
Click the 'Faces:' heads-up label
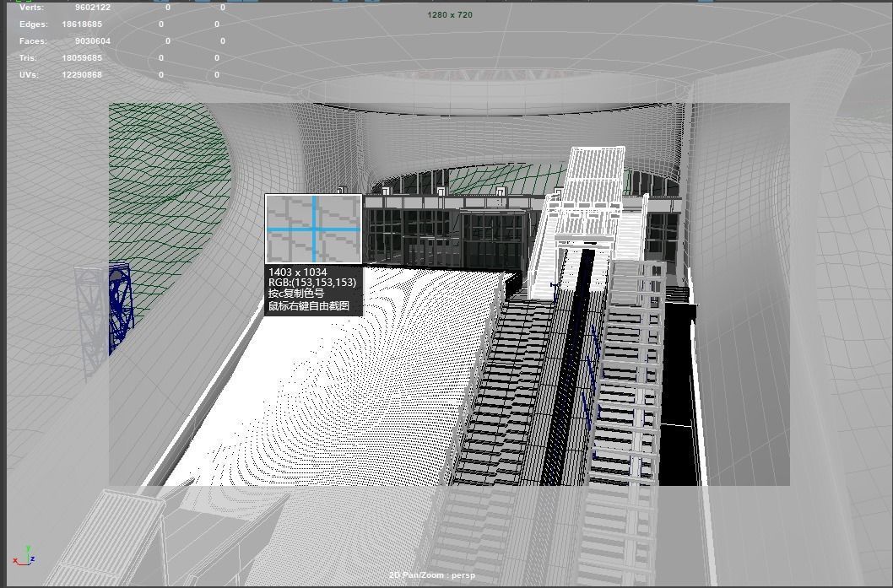click(33, 41)
